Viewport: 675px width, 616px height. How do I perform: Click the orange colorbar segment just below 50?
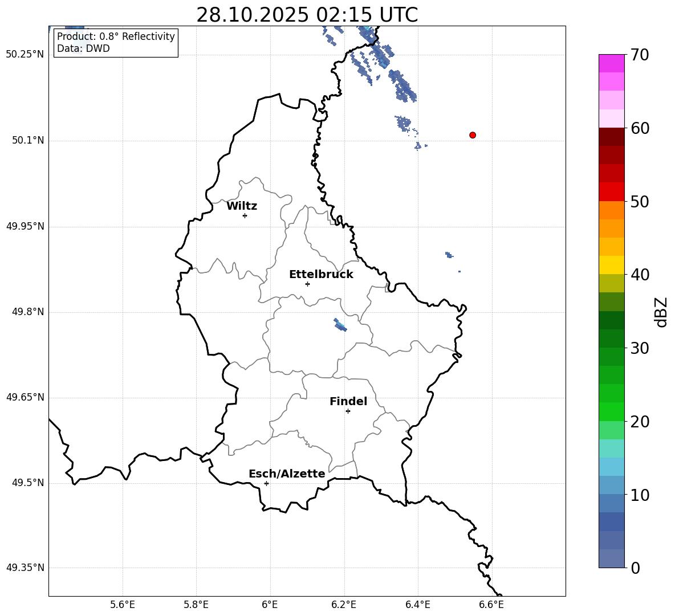point(612,210)
